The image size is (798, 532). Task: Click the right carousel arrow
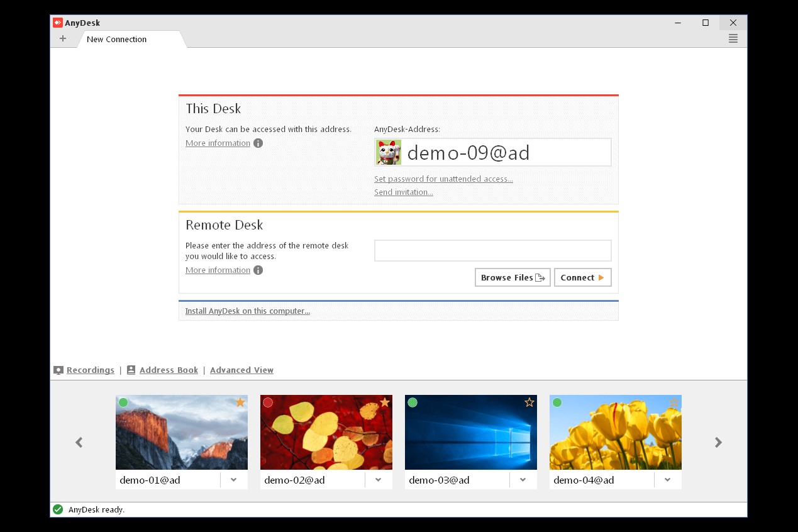(x=718, y=442)
